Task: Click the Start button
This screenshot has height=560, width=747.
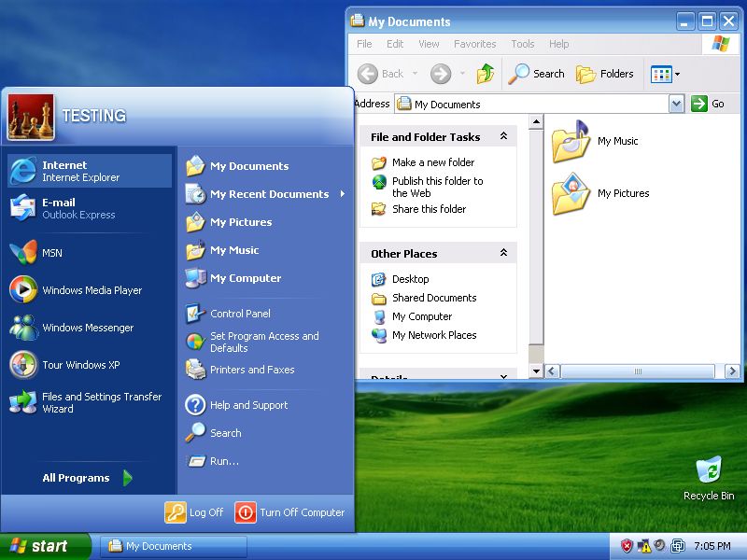Action: [x=45, y=546]
